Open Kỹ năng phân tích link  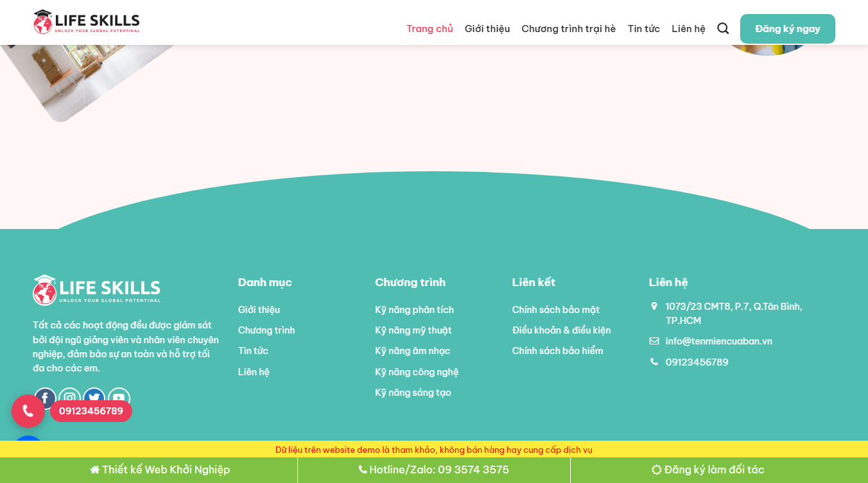[x=415, y=310]
